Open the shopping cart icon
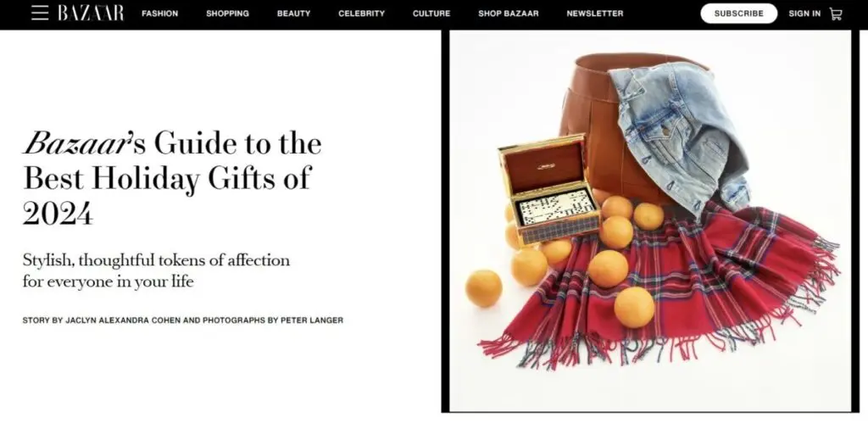The image size is (868, 429). coord(835,14)
